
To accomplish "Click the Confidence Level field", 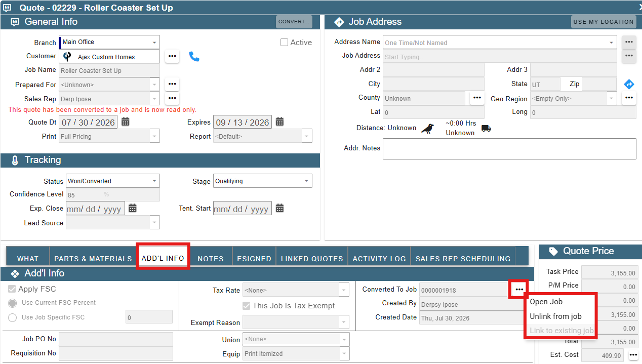I will point(113,194).
